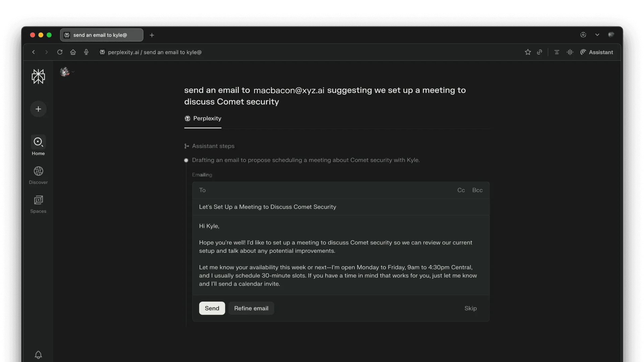
Task: Skip sending this email
Action: [x=471, y=308]
